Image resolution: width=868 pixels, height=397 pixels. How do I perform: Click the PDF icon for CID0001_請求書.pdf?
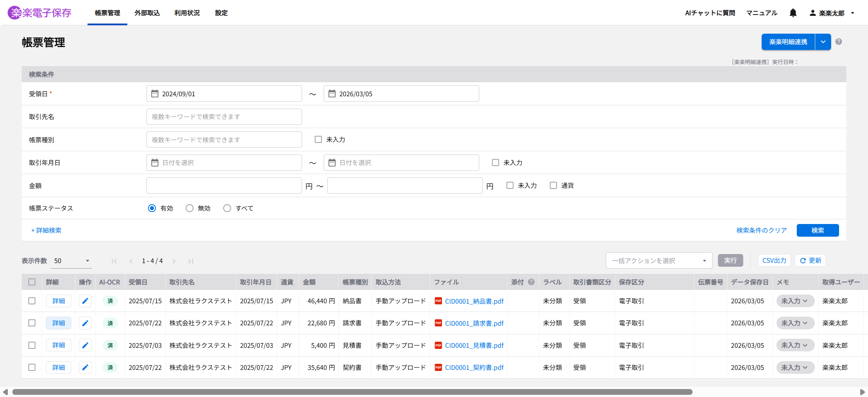tap(438, 323)
